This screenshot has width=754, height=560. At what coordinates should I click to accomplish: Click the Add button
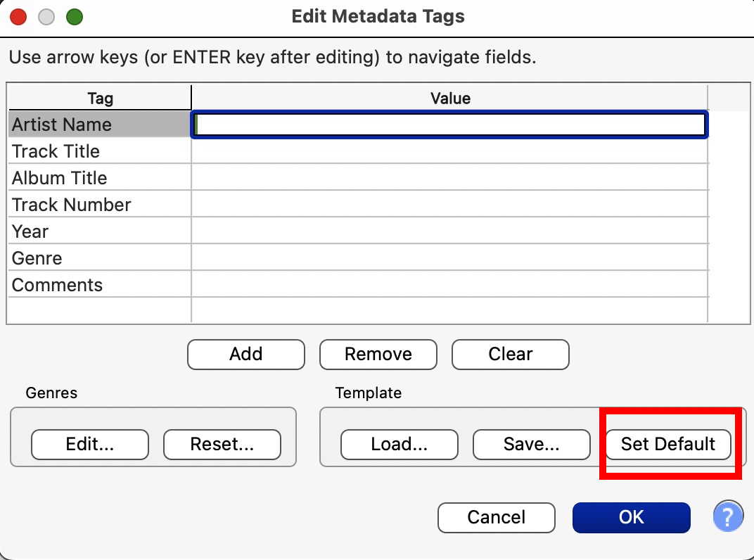(245, 354)
